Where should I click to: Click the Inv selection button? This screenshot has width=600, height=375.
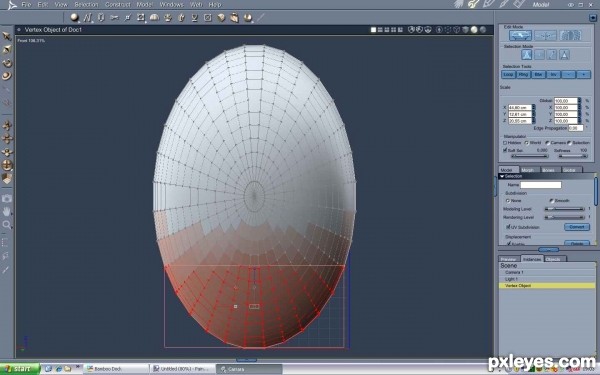(553, 75)
